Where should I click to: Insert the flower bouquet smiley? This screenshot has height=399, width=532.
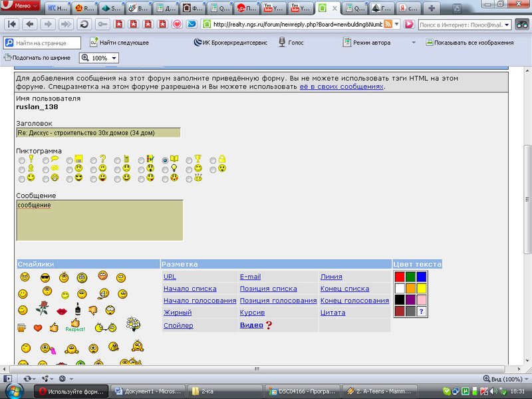point(133,324)
